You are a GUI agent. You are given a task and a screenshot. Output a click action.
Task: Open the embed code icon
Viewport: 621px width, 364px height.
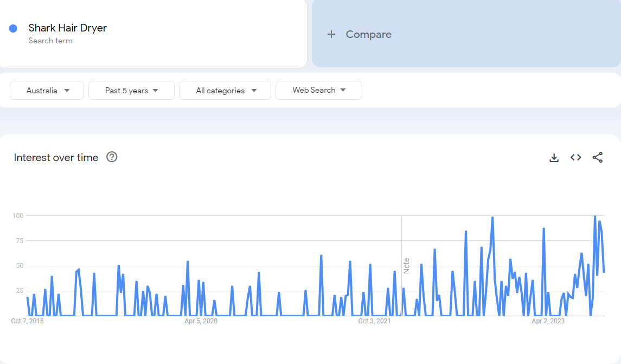pos(576,158)
